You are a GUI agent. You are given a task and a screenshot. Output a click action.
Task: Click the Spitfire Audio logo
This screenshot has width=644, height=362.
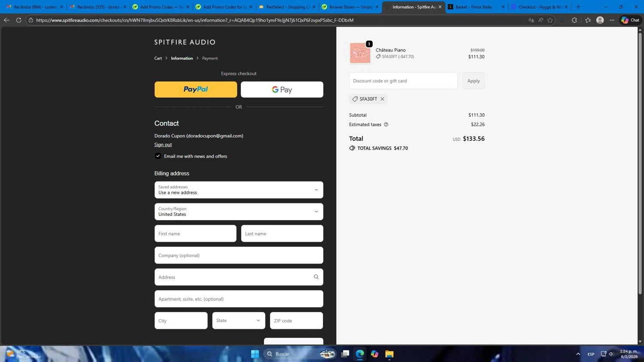(x=185, y=42)
